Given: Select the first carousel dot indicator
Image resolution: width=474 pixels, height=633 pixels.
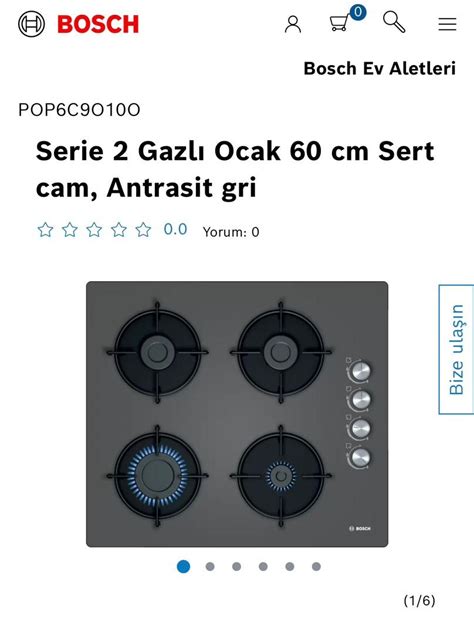Looking at the screenshot, I should [x=183, y=566].
